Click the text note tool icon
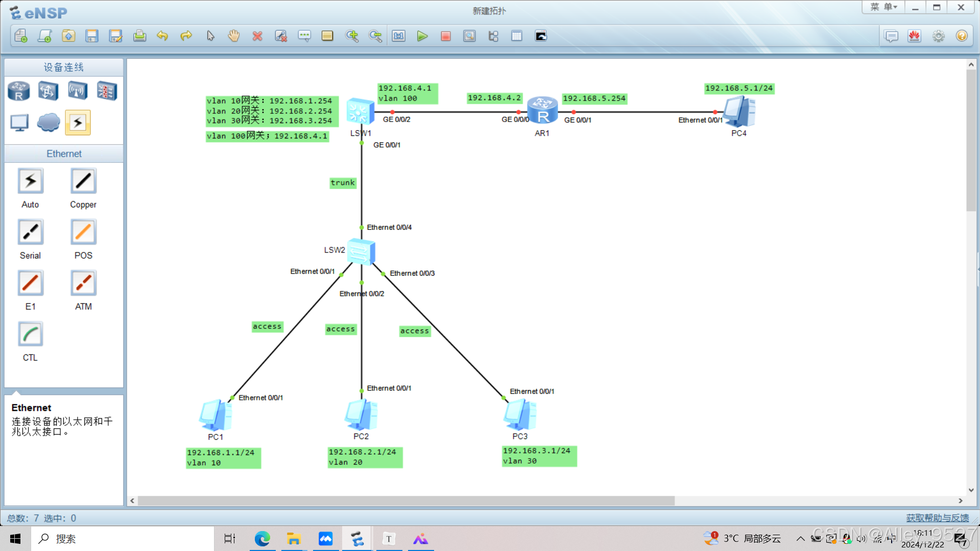The width and height of the screenshot is (980, 551). [x=304, y=36]
